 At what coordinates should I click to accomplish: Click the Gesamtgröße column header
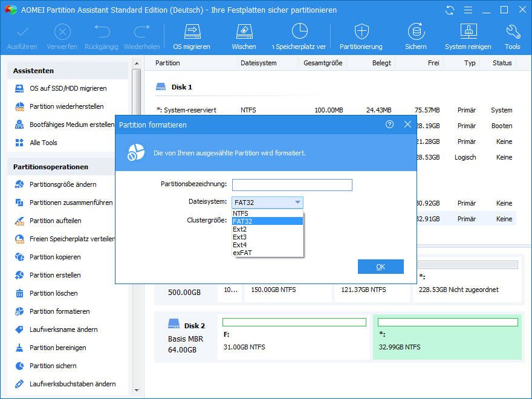(x=323, y=63)
